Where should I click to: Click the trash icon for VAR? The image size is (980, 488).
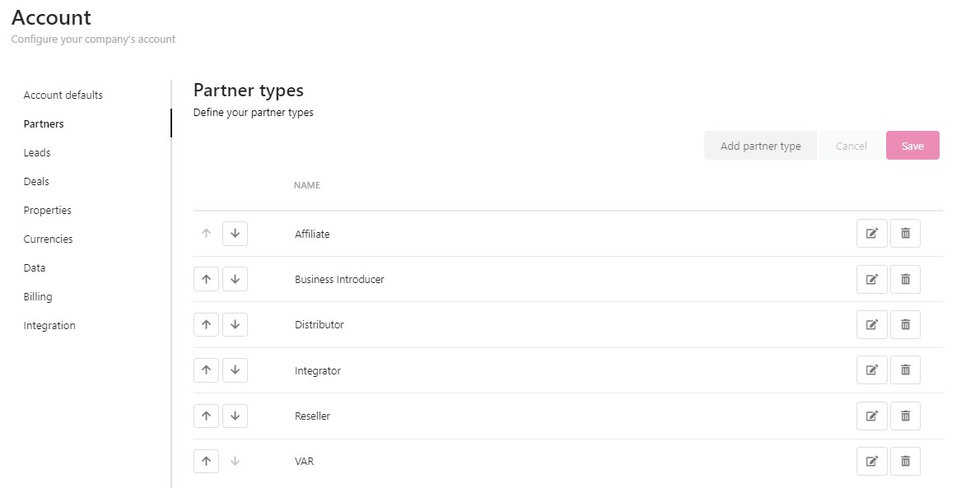[905, 461]
